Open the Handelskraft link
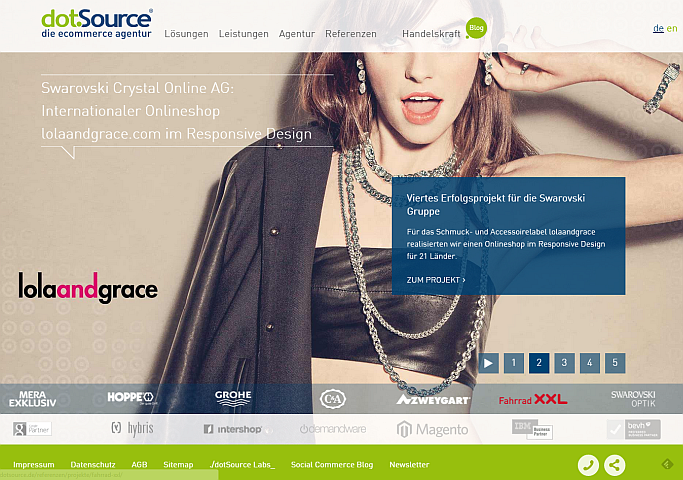Screen dimensions: 683x480 pos(431,34)
